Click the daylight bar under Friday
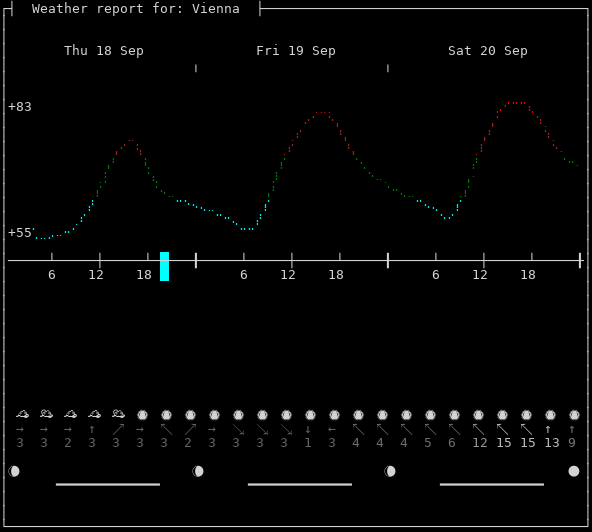 (x=300, y=484)
